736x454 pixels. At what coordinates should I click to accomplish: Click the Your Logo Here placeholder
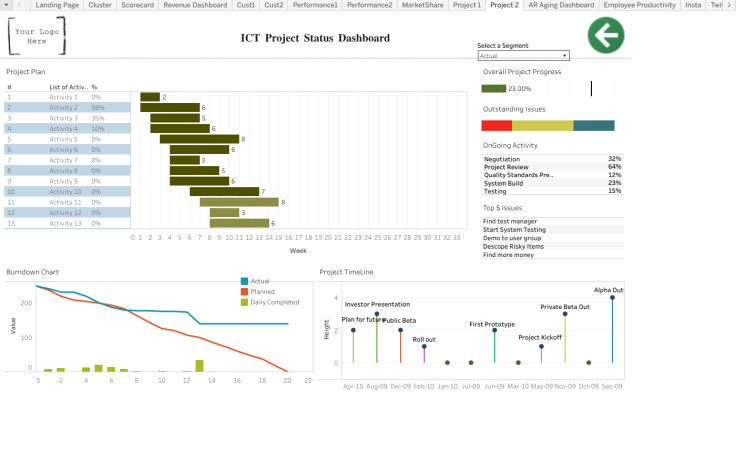37,37
